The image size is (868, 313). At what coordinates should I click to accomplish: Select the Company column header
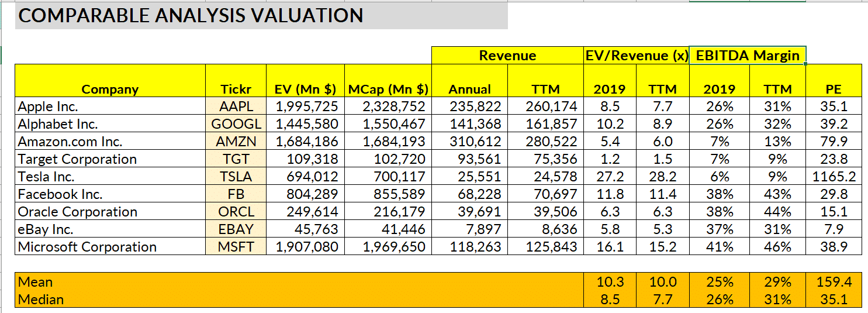pyautogui.click(x=110, y=89)
